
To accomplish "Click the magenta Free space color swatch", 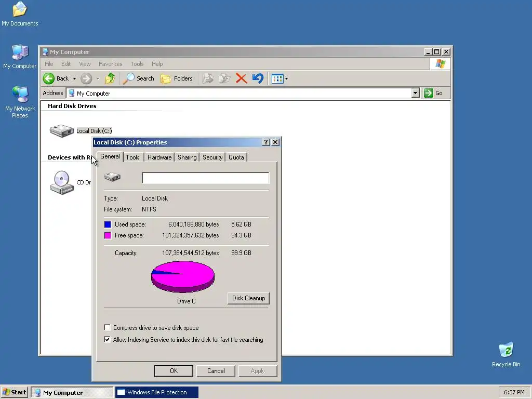I will (108, 235).
